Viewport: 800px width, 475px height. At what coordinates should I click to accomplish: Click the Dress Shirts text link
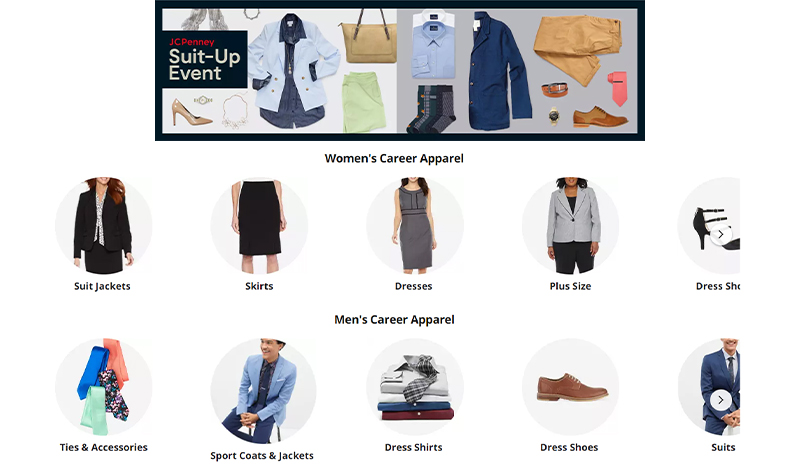coord(413,447)
